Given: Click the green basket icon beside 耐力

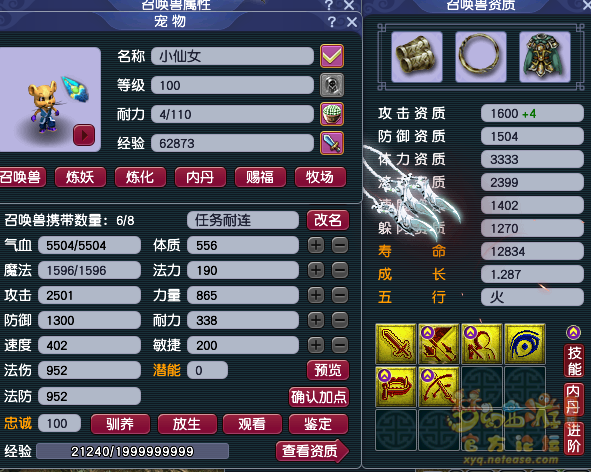Looking at the screenshot, I should click(332, 114).
